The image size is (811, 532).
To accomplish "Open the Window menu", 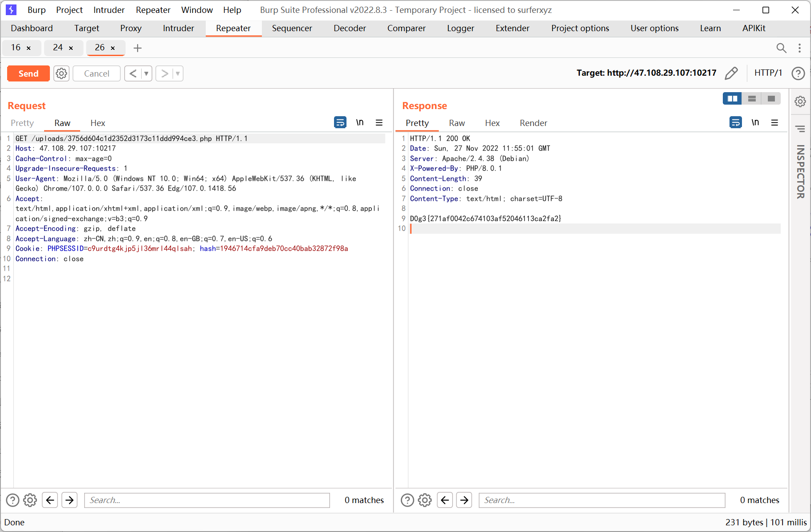I will [197, 10].
